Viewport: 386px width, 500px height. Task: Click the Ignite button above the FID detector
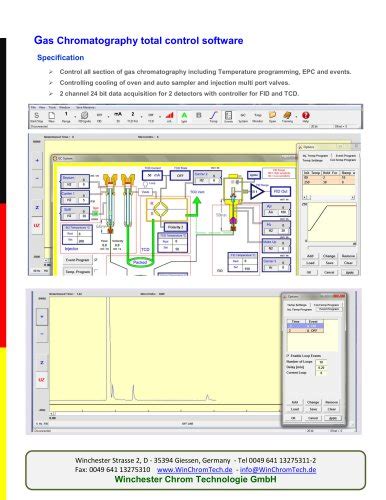(x=254, y=175)
